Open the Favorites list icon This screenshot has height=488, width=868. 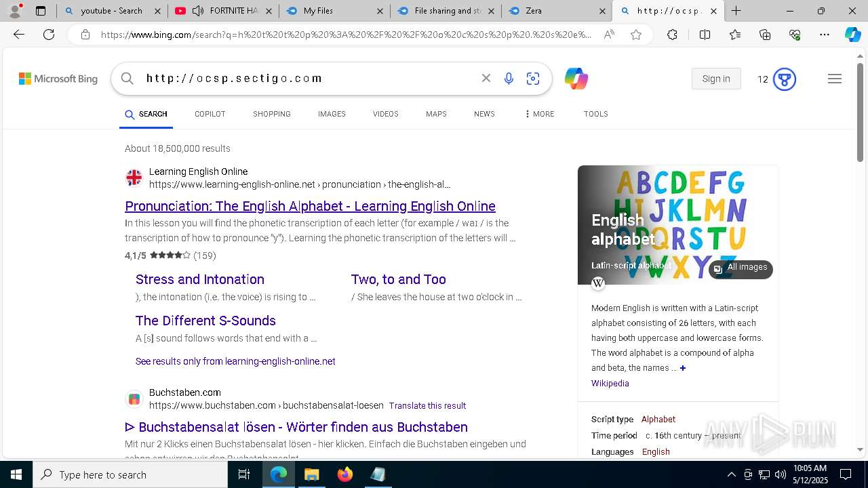pyautogui.click(x=735, y=35)
